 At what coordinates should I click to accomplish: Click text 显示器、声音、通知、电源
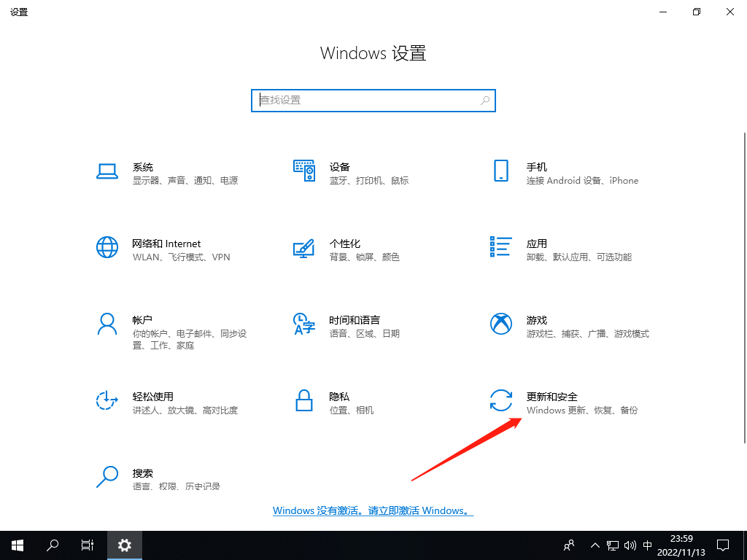(185, 181)
